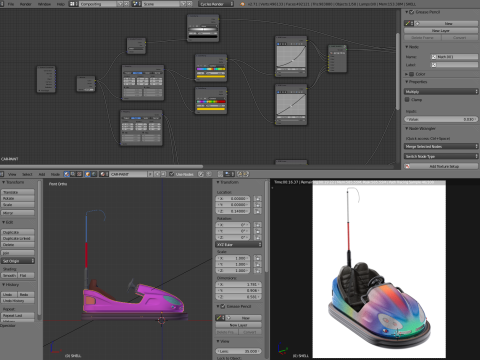
Task: Click New Layer in node editor panel
Action: [x=441, y=30]
